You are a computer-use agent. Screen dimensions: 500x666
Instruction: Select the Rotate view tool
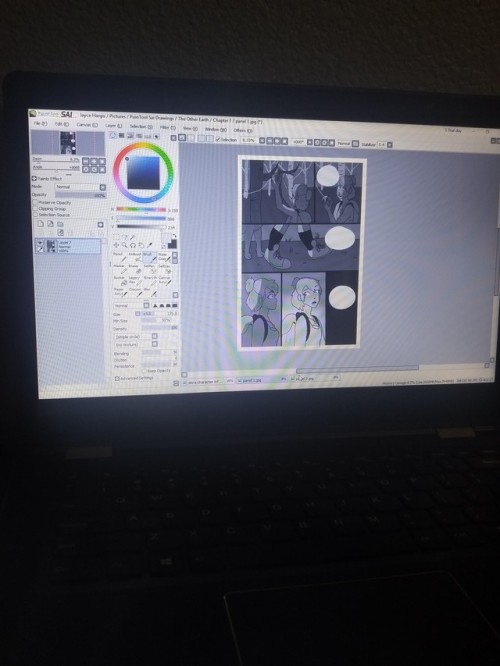(x=133, y=245)
